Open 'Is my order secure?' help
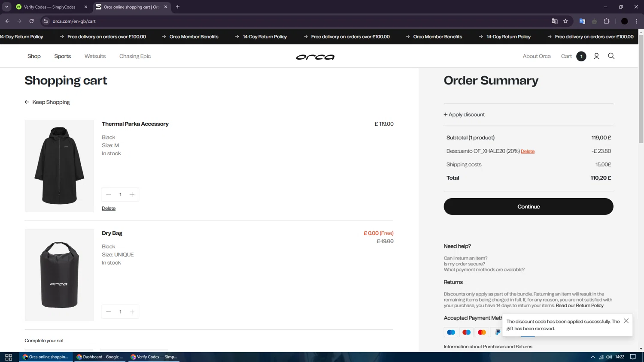The width and height of the screenshot is (644, 362). (464, 264)
